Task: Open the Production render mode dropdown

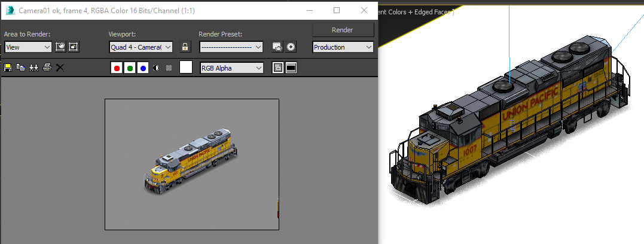Action: tap(343, 47)
